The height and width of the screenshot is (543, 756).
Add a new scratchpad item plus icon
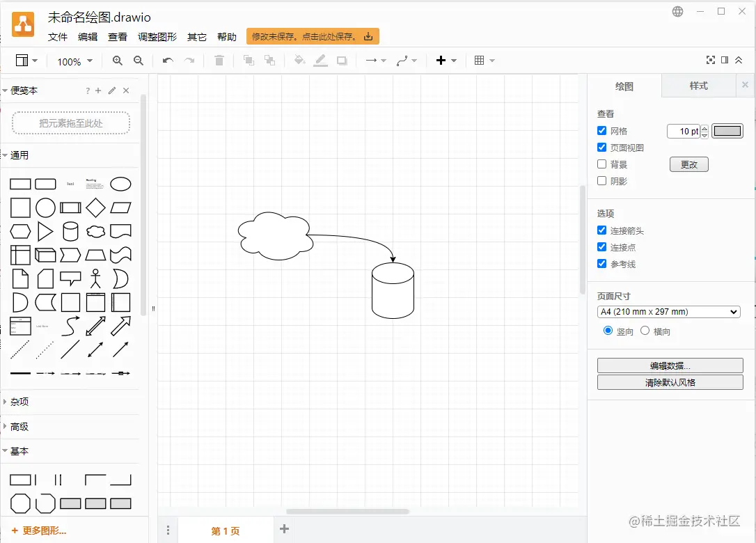98,90
